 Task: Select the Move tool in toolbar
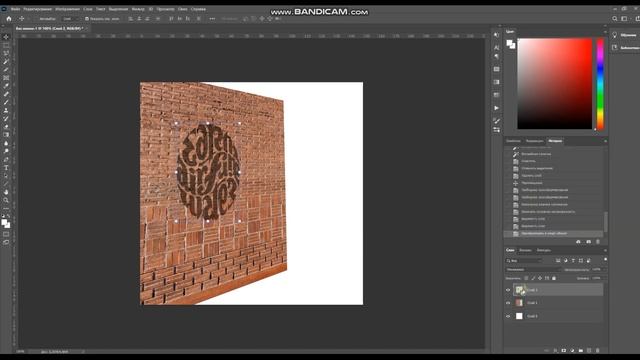point(6,37)
